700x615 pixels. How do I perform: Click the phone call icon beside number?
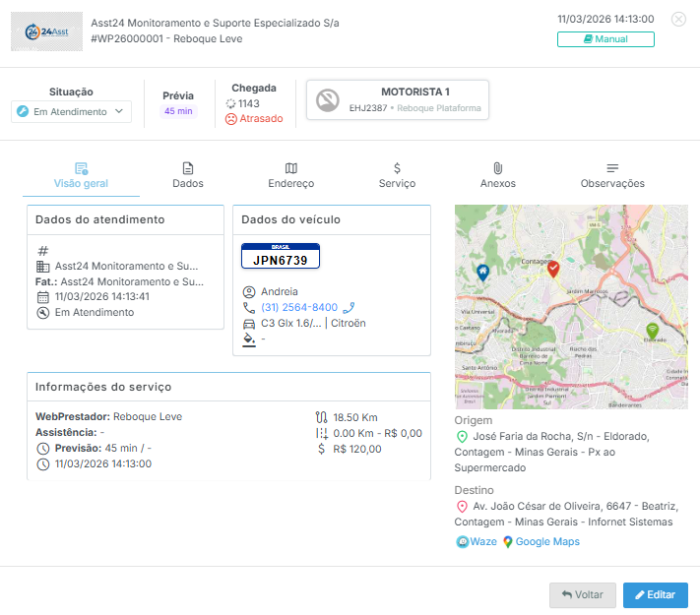point(349,307)
